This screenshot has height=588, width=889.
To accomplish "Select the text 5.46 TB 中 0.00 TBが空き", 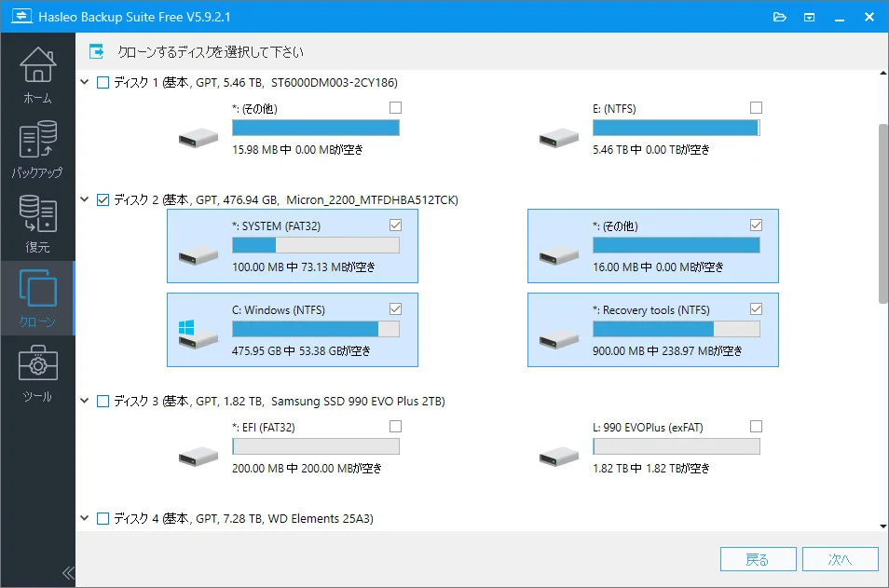I will 650,150.
